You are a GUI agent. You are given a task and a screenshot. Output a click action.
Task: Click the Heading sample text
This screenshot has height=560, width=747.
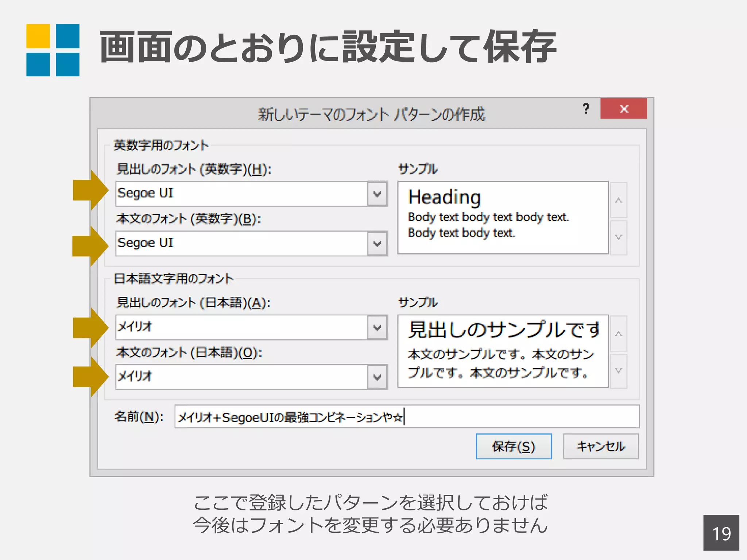(x=445, y=198)
